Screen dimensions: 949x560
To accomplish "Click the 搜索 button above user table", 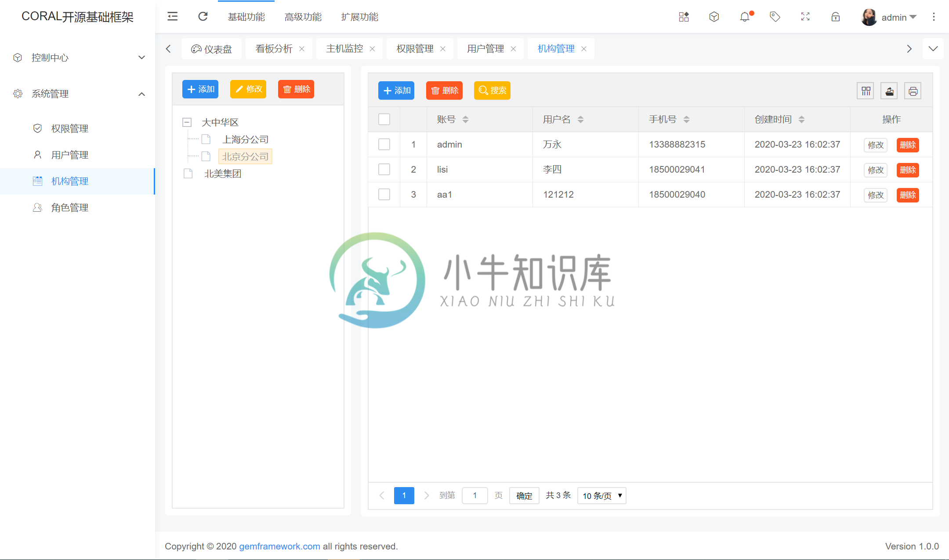I will pyautogui.click(x=492, y=90).
